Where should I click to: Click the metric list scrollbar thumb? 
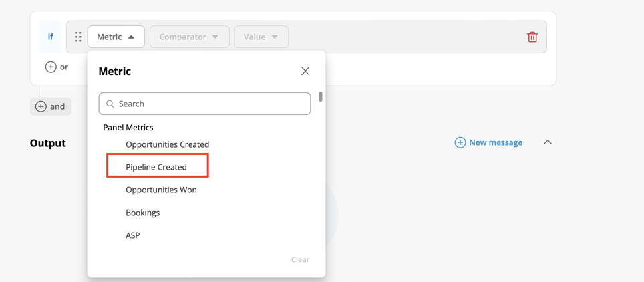(321, 97)
